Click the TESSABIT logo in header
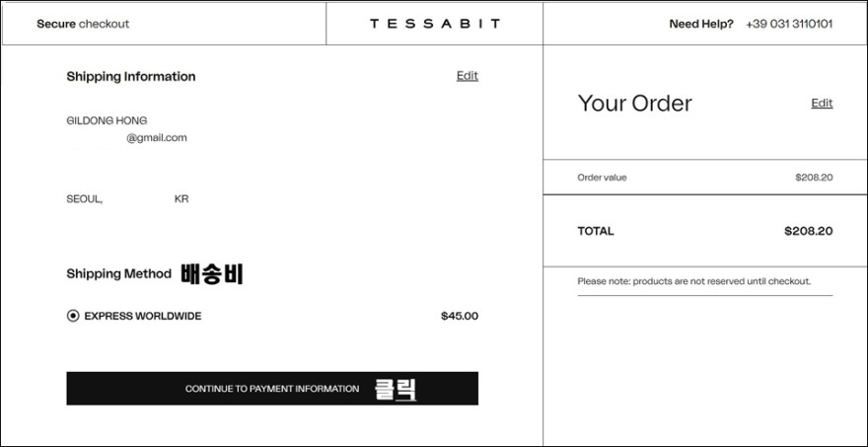The height and width of the screenshot is (447, 868). 435,24
